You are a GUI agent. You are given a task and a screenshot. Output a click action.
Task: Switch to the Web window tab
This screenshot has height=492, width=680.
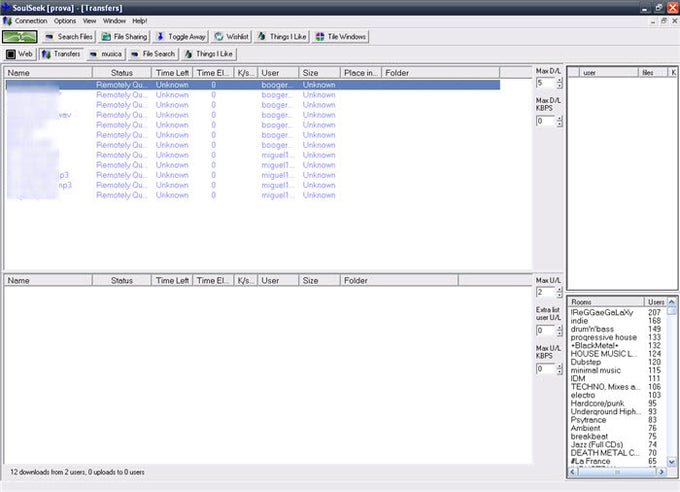point(20,54)
